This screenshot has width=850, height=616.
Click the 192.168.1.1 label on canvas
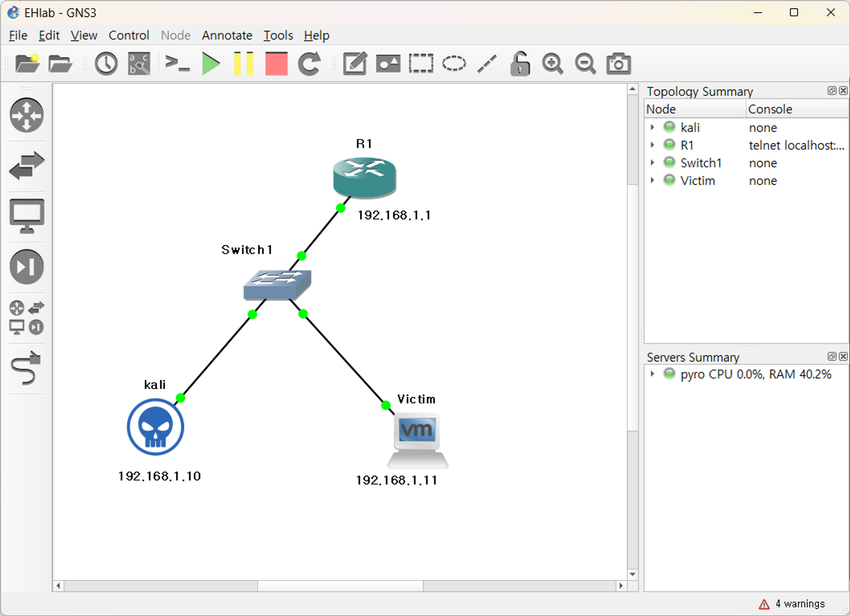[394, 215]
